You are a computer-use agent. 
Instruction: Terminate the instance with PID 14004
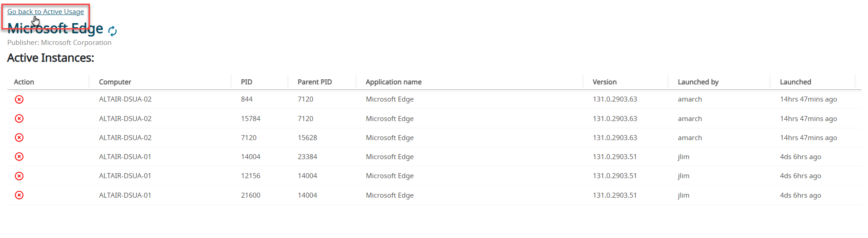(x=19, y=156)
